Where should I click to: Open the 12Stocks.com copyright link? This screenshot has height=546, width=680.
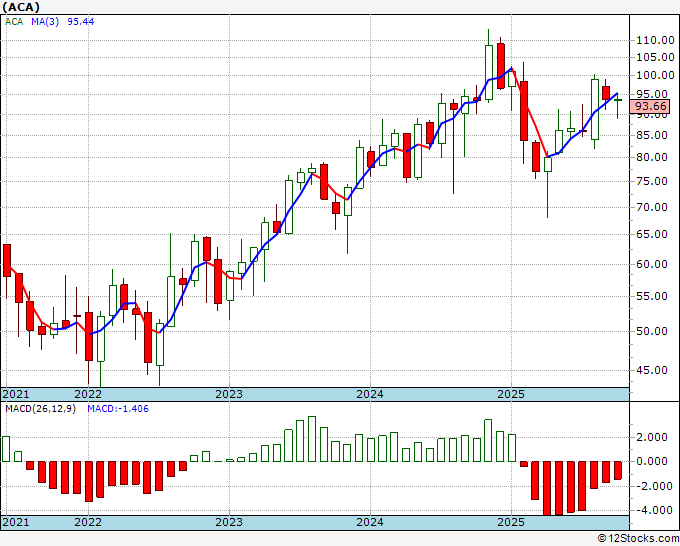point(638,539)
